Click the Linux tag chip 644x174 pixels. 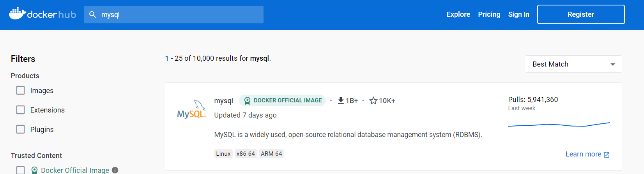pos(223,153)
